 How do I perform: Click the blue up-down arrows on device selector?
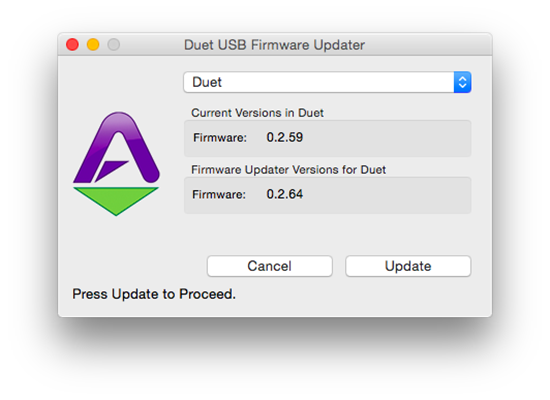coord(462,82)
